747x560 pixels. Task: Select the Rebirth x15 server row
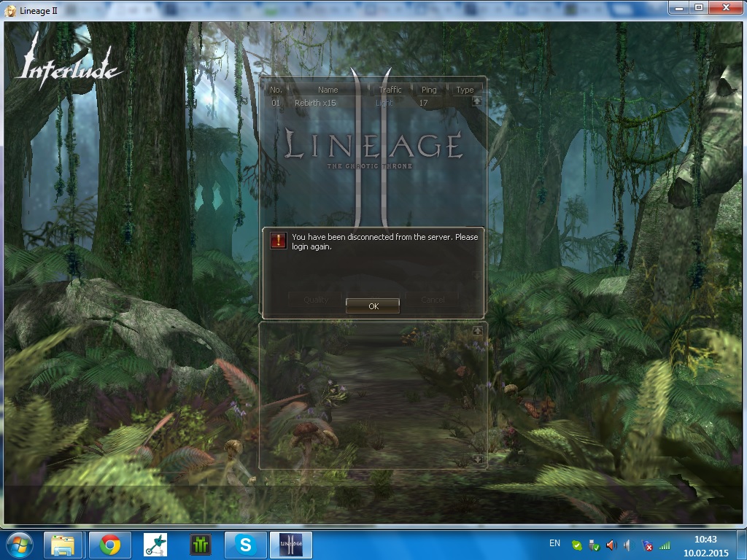tap(369, 102)
